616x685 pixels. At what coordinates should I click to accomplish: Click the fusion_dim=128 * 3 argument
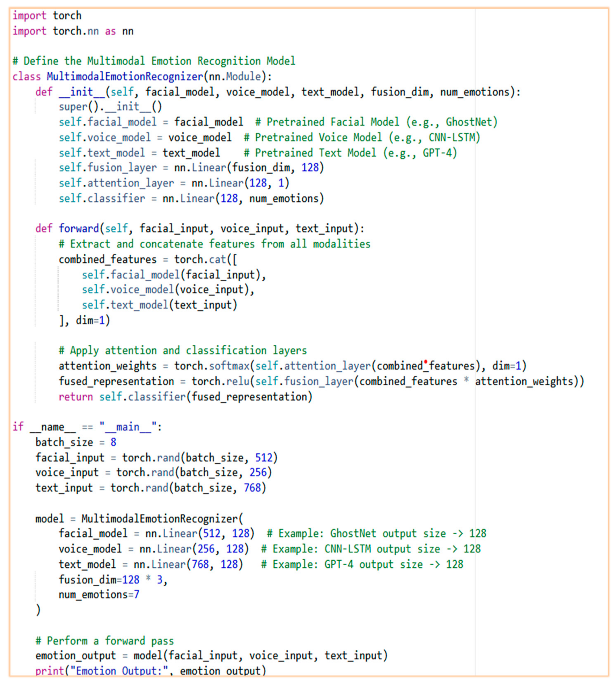113,579
